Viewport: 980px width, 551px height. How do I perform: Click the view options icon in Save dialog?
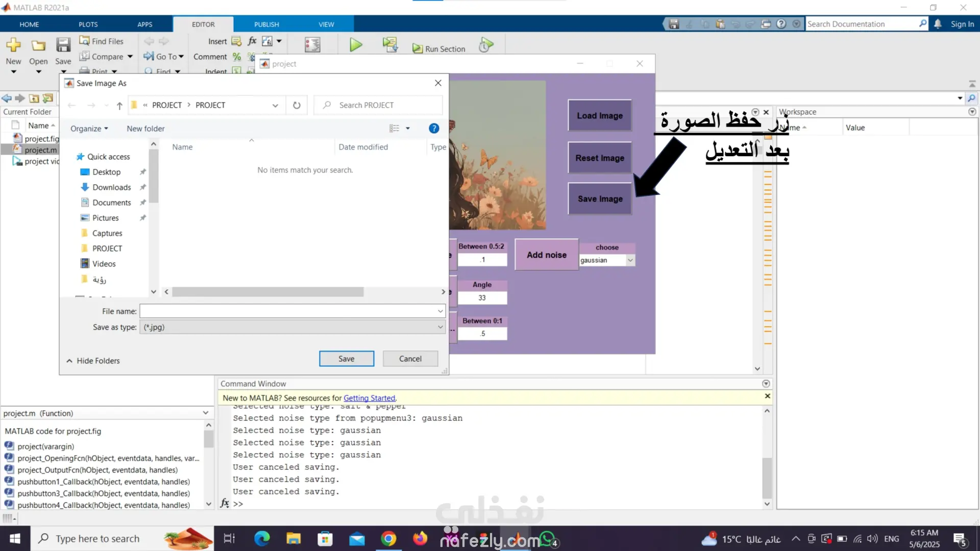(x=394, y=129)
